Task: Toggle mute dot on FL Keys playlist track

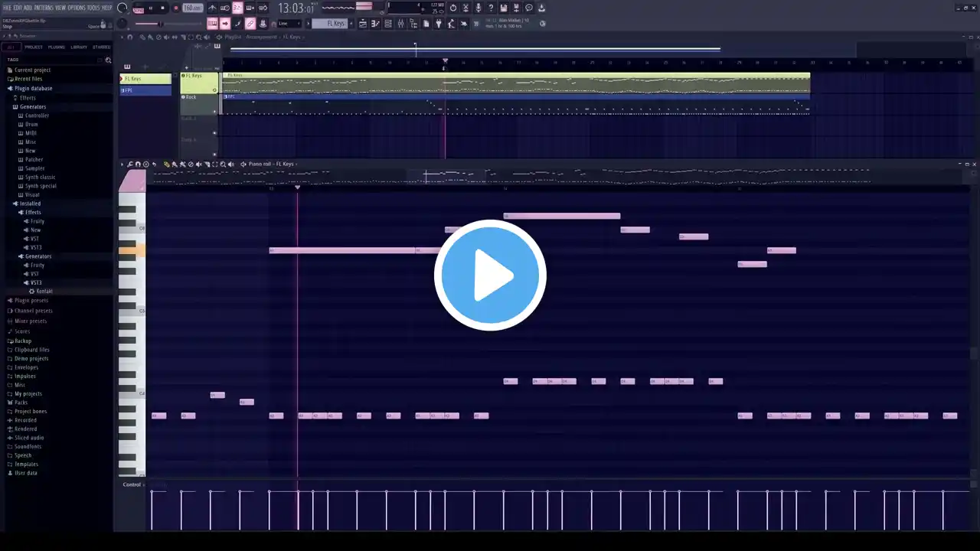Action: coord(183,76)
